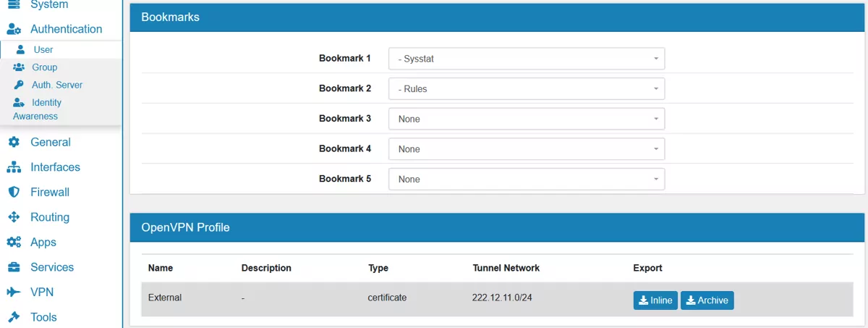
Task: Open the Bookmark 3 dropdown
Action: (x=527, y=119)
